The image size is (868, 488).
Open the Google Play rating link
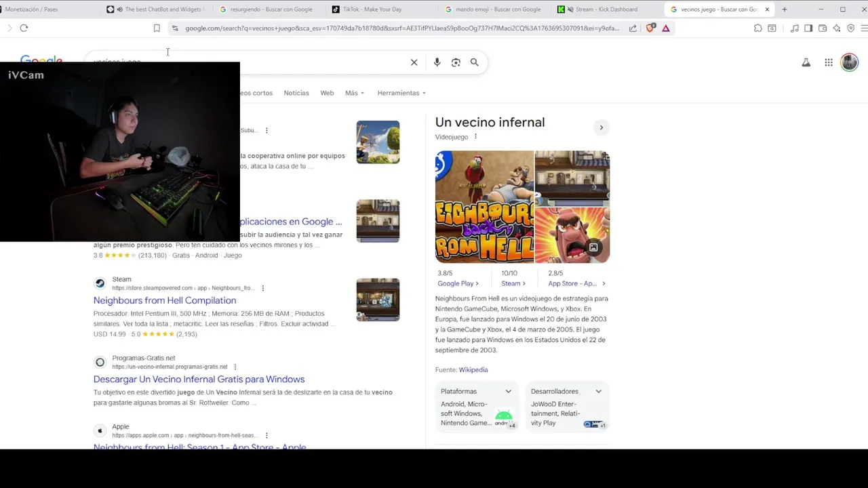(458, 283)
